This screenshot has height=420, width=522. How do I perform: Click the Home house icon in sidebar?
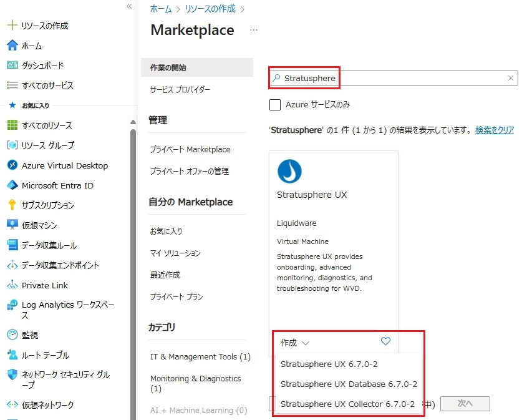point(12,46)
